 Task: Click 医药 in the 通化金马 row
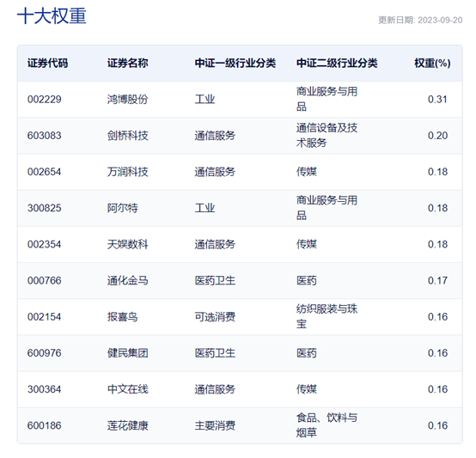click(x=306, y=280)
